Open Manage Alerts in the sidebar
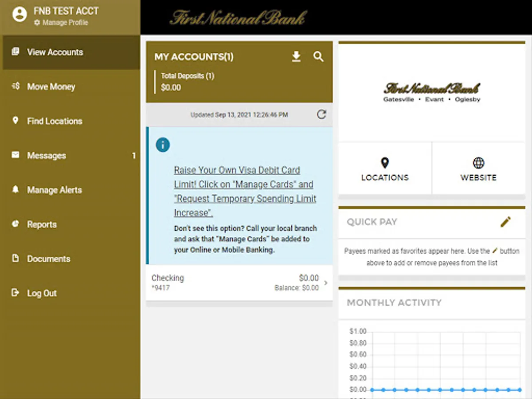The height and width of the screenshot is (399, 532). point(71,190)
